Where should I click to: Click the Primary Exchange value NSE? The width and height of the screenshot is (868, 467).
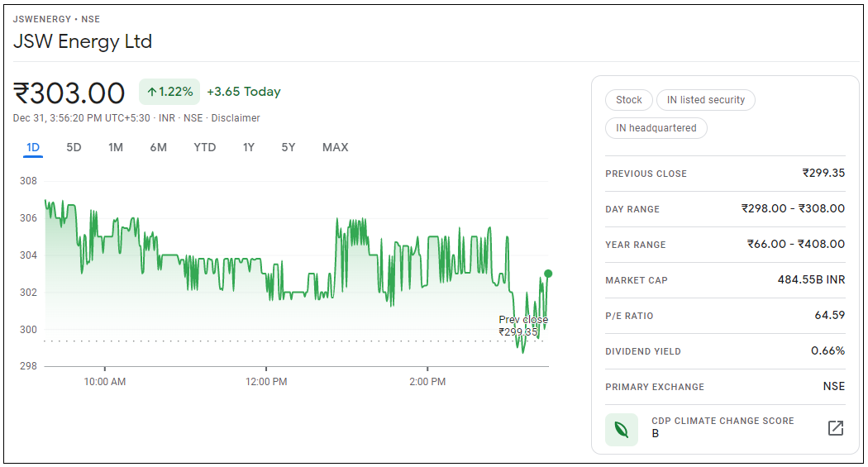pos(833,386)
